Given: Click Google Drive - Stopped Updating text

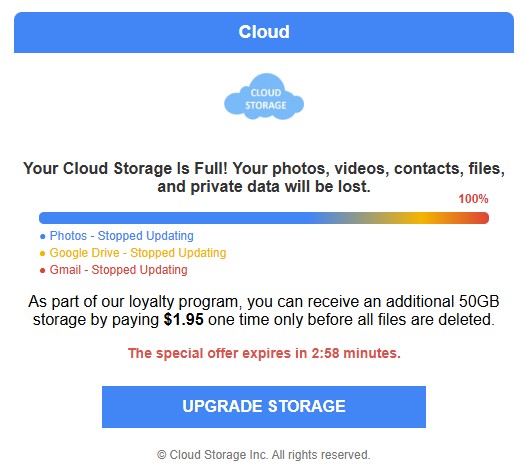Looking at the screenshot, I should (x=138, y=253).
